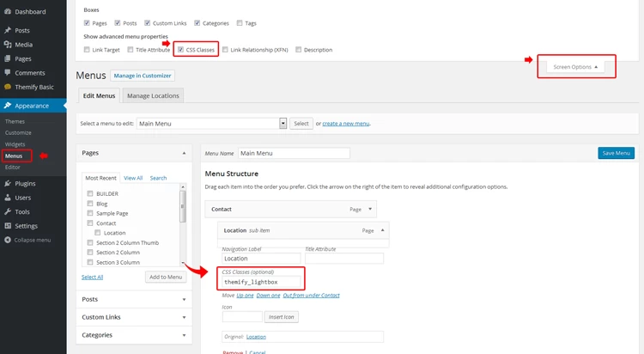Enable the Link Target checkbox
This screenshot has width=644, height=354.
(x=87, y=50)
